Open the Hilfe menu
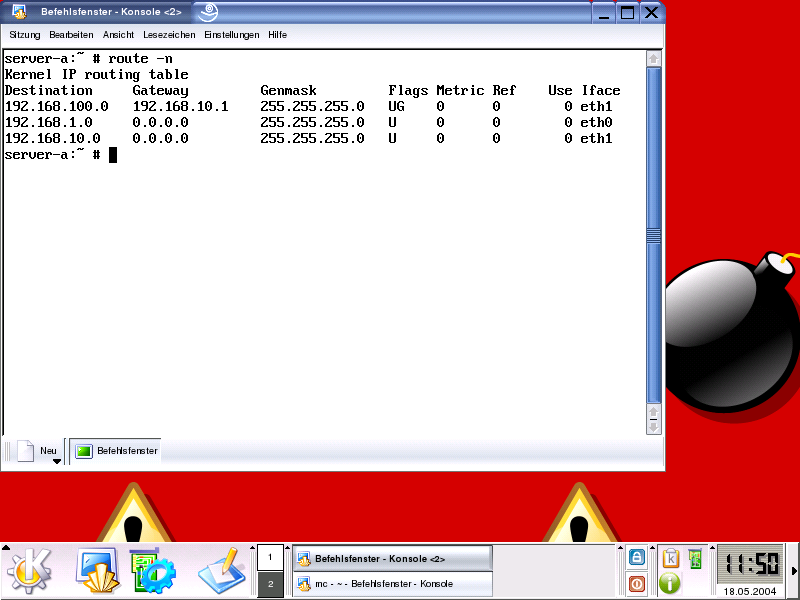800x600 pixels. [277, 35]
